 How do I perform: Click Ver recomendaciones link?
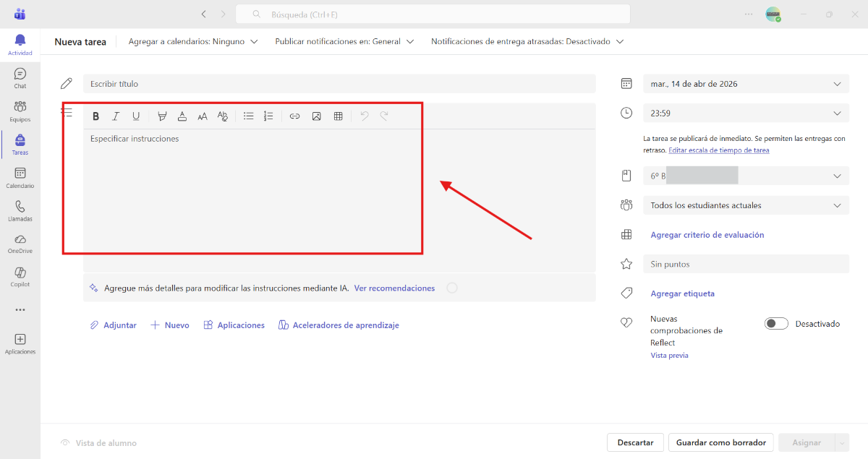pos(395,288)
